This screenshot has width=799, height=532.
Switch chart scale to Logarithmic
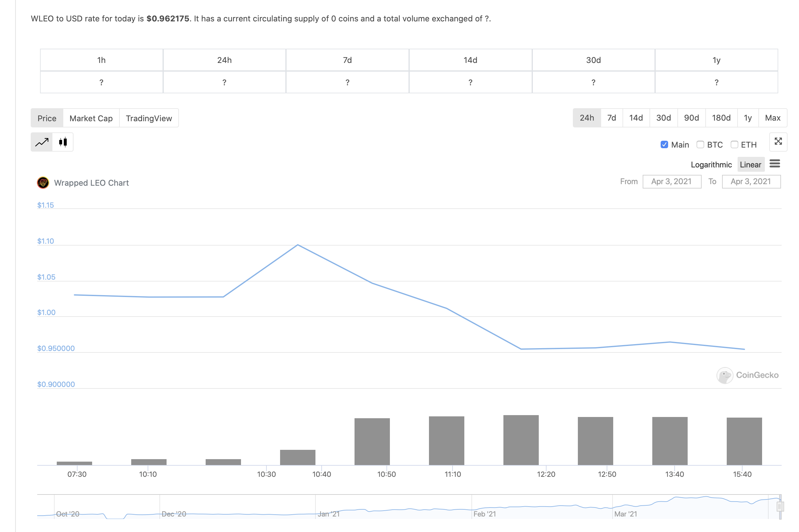[711, 165]
